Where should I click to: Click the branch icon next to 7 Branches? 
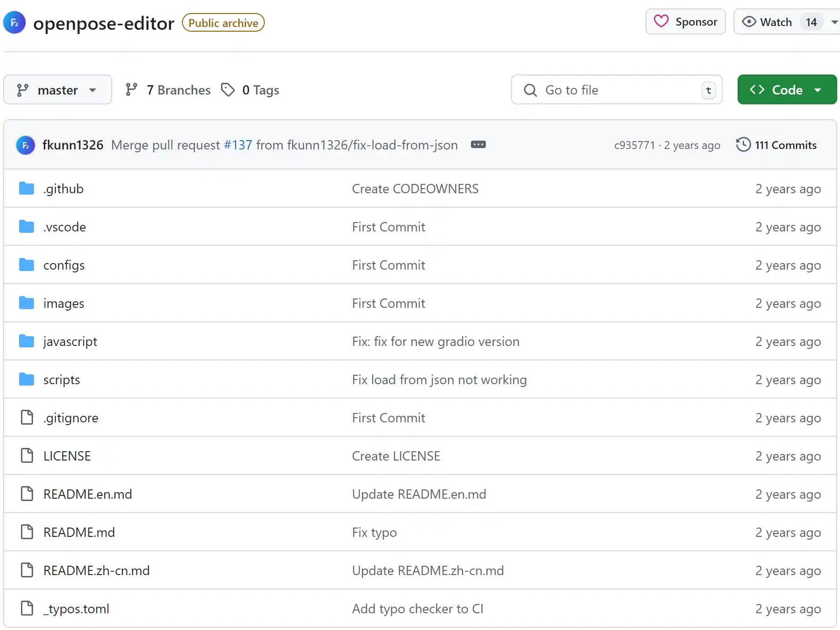coord(132,89)
